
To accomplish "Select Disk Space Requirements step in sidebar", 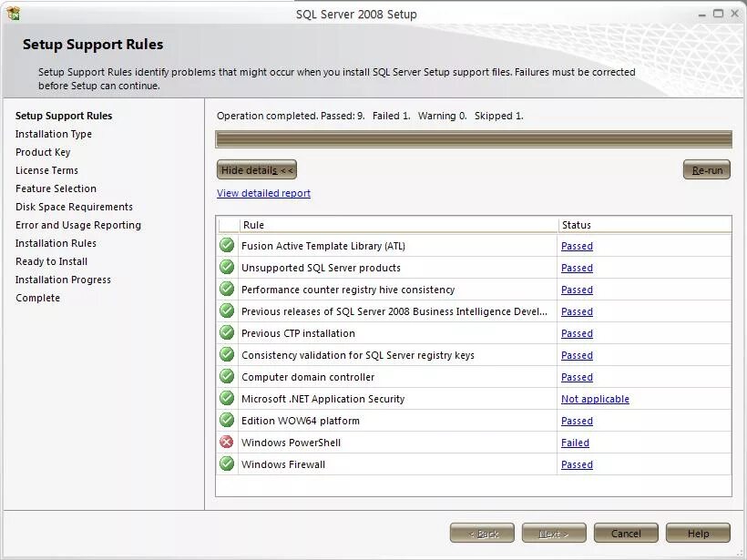I will click(75, 207).
